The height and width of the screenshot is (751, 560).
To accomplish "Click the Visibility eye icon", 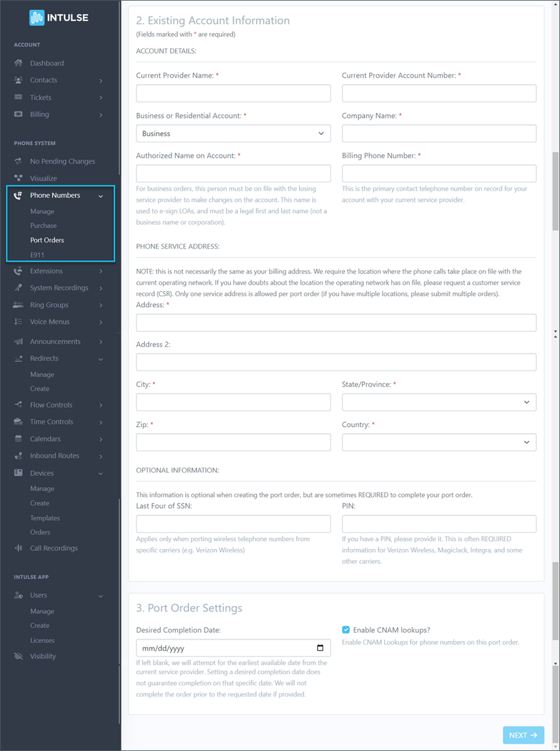I will pyautogui.click(x=19, y=656).
